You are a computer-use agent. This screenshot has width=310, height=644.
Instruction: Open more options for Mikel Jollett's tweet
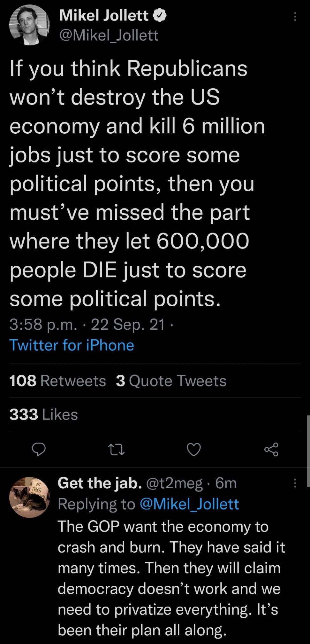pyautogui.click(x=295, y=17)
